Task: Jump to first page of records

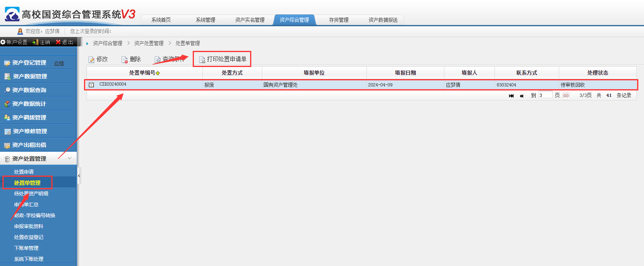Action: (511, 96)
